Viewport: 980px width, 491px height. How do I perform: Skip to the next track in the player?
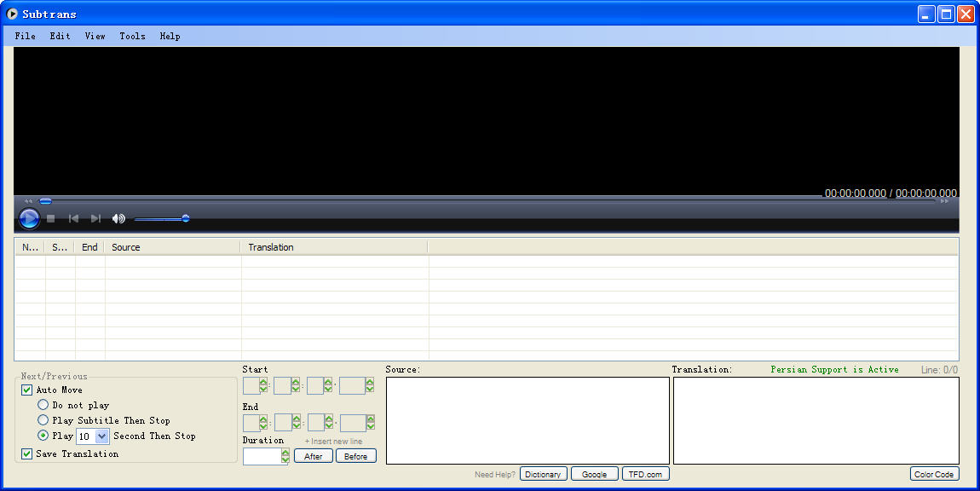click(95, 218)
